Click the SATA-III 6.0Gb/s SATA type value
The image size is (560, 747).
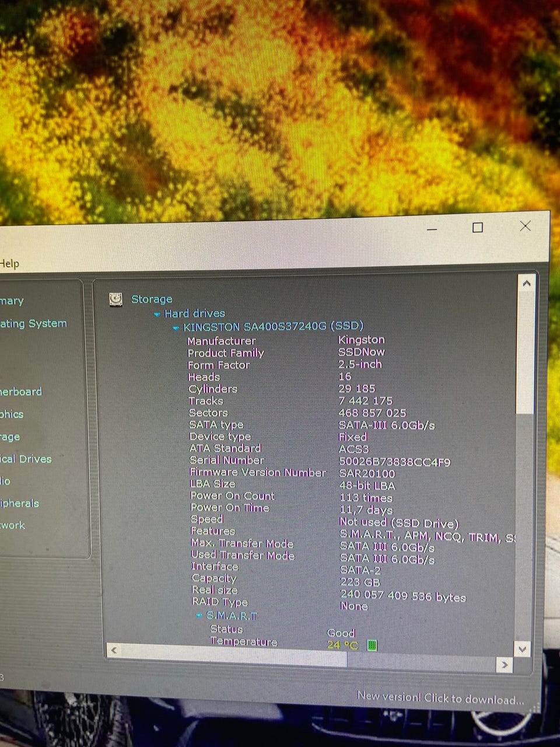coord(387,425)
